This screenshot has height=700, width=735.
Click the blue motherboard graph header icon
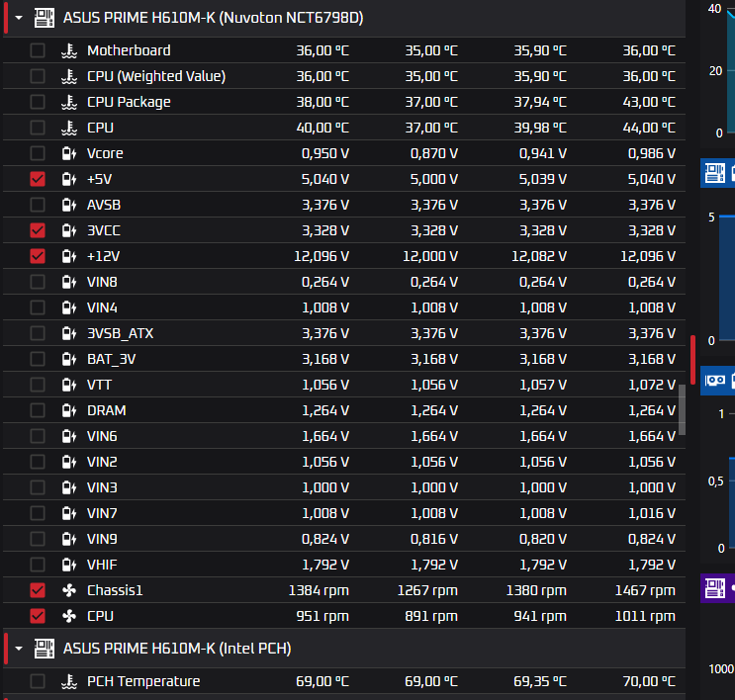(715, 173)
